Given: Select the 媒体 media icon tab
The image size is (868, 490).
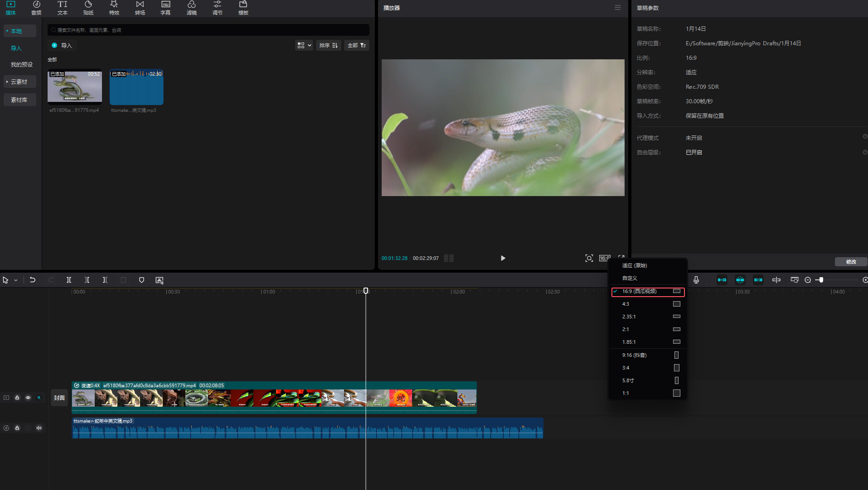Looking at the screenshot, I should click(x=10, y=8).
